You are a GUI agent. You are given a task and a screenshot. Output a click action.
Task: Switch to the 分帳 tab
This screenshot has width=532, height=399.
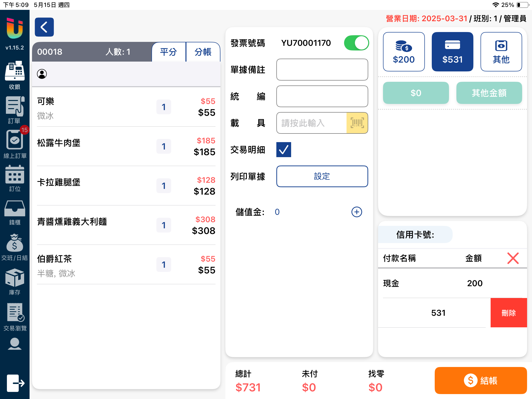(x=203, y=52)
